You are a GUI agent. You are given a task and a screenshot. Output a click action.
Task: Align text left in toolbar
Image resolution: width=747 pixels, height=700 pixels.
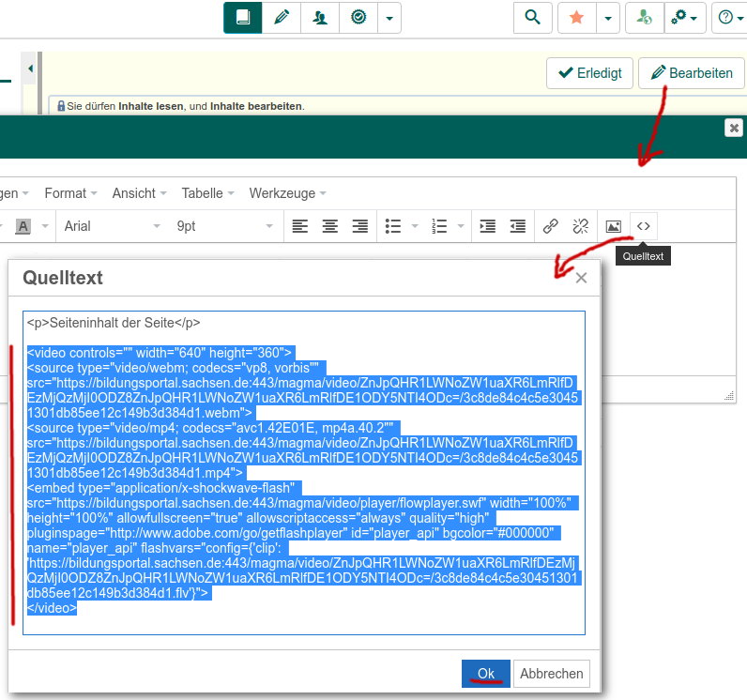[x=299, y=226]
